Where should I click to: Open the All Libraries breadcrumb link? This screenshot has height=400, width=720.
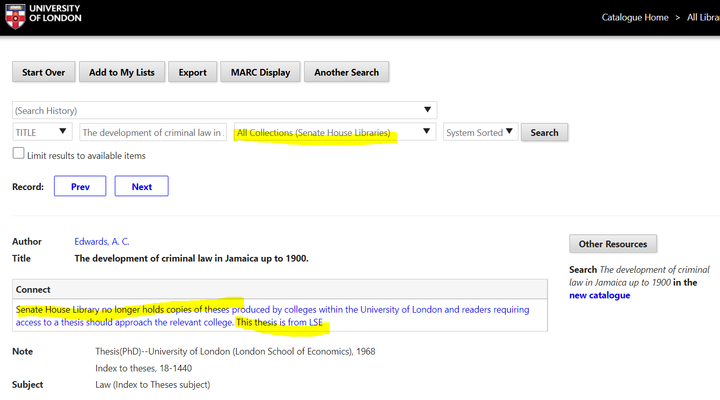tap(703, 17)
